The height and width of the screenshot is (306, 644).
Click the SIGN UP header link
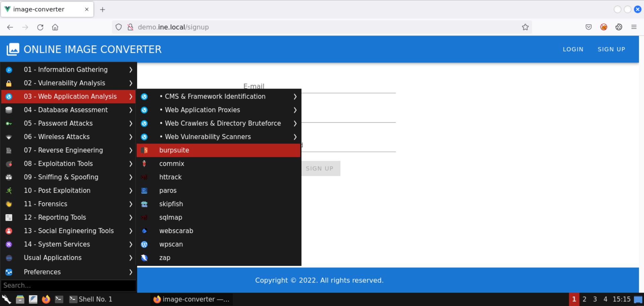point(611,49)
